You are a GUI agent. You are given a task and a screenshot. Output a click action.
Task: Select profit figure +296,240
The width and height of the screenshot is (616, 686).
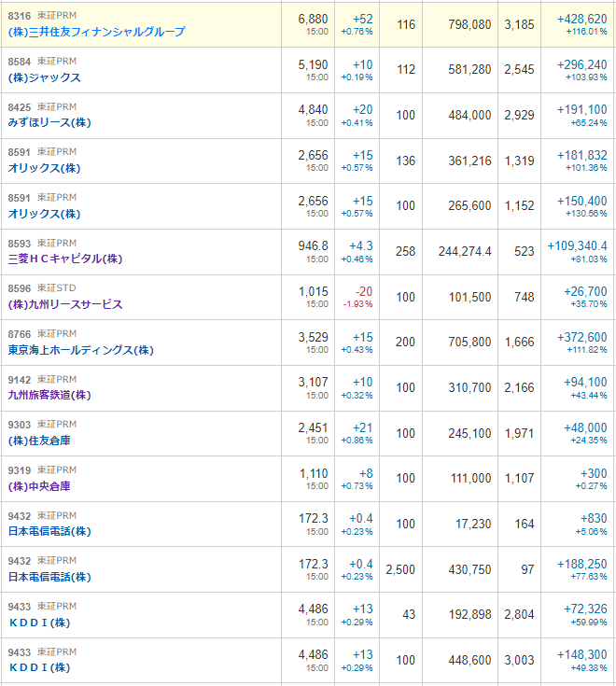coord(581,64)
